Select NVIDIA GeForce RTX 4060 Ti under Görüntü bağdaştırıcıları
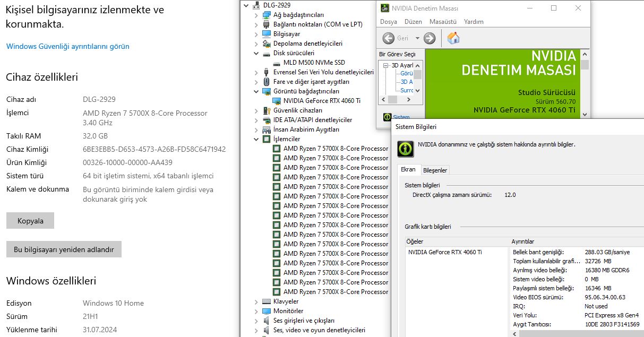Viewport: 644px width, 337px height. pos(322,101)
